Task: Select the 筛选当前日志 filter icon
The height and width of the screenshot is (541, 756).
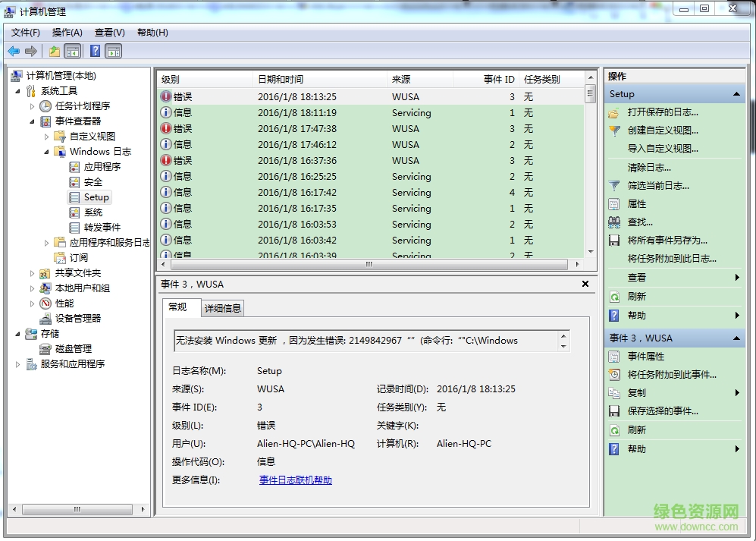Action: [613, 185]
